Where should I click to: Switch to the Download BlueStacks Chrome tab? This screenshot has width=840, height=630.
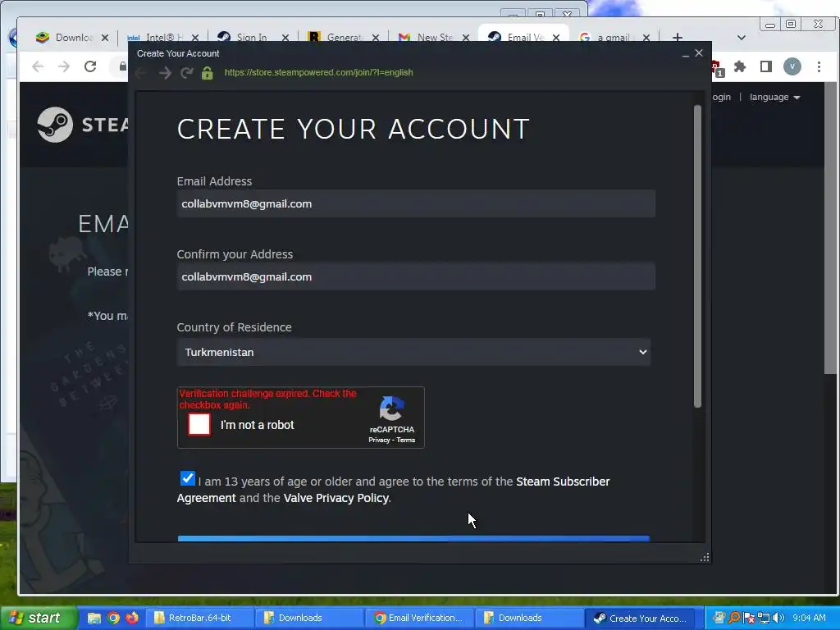pos(64,38)
